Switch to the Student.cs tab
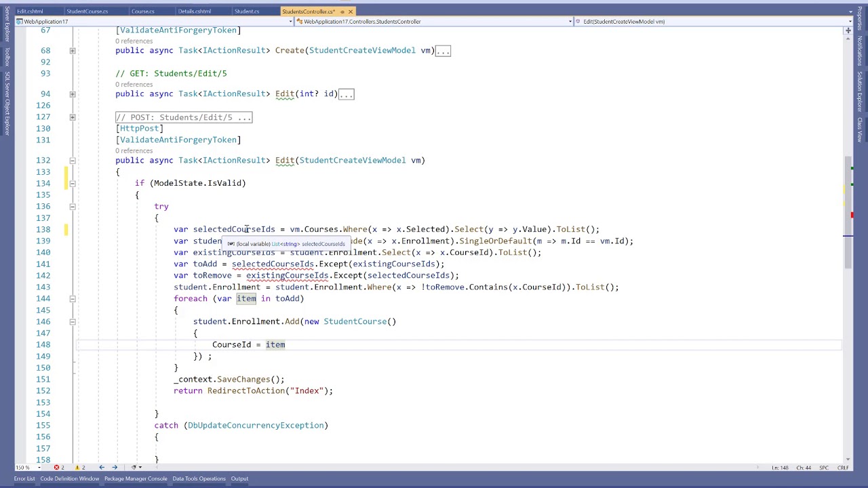 [247, 12]
